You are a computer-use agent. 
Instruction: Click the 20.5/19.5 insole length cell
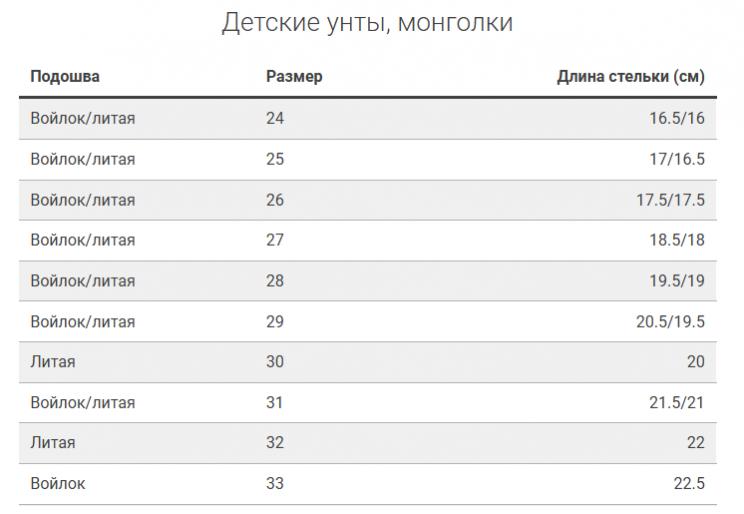(670, 322)
